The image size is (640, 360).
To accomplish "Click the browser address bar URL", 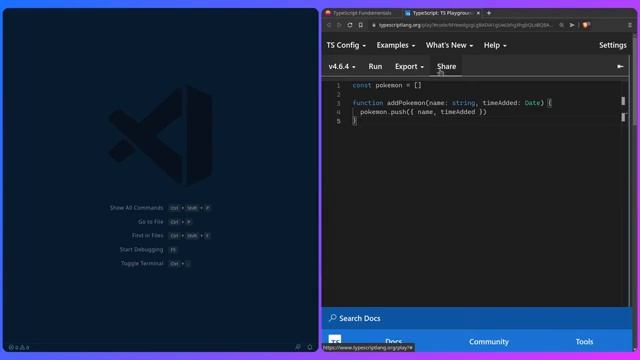I will (465, 25).
